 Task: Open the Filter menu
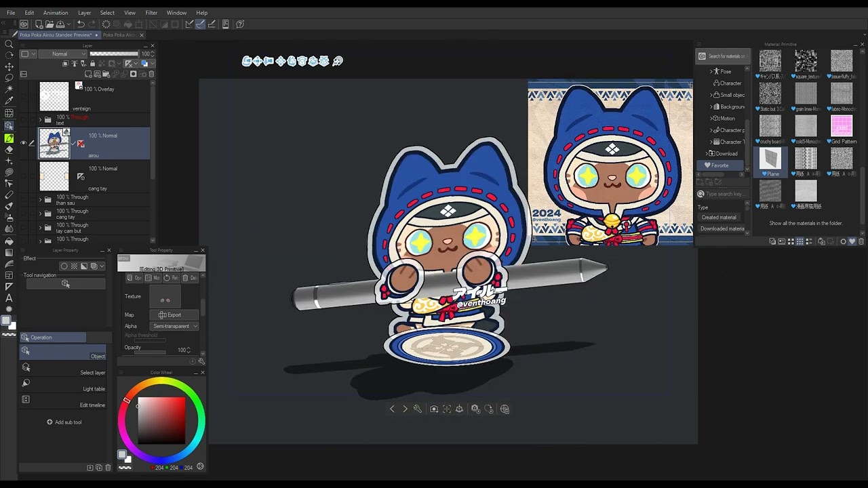pyautogui.click(x=151, y=12)
